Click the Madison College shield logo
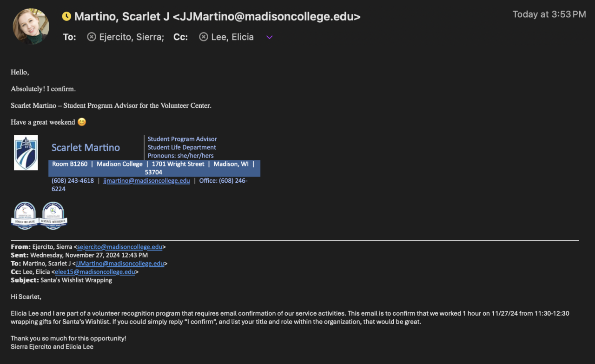 click(x=26, y=152)
